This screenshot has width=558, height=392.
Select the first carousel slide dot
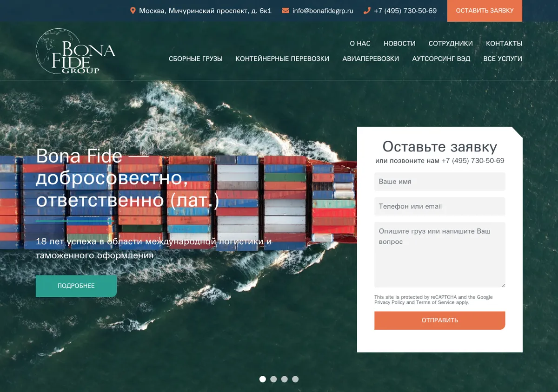point(263,379)
